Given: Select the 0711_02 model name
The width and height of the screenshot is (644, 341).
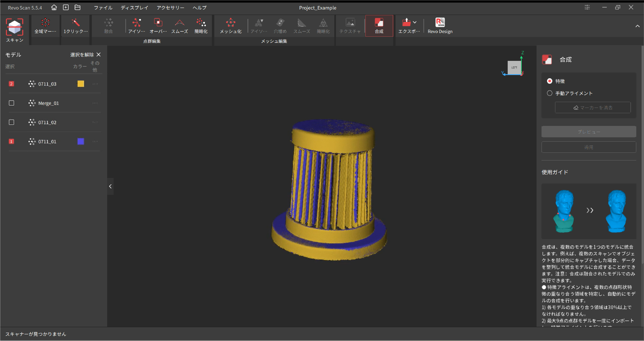Looking at the screenshot, I should tap(47, 122).
